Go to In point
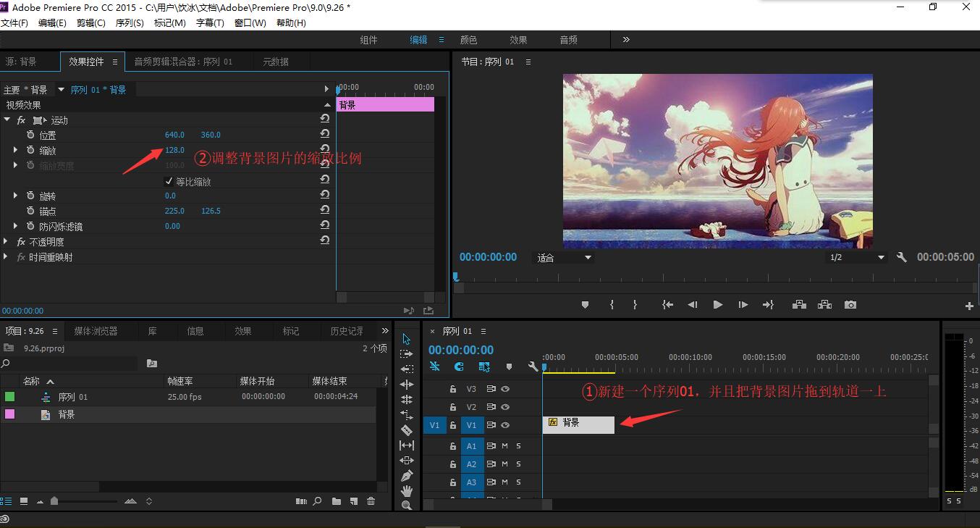 tap(667, 305)
